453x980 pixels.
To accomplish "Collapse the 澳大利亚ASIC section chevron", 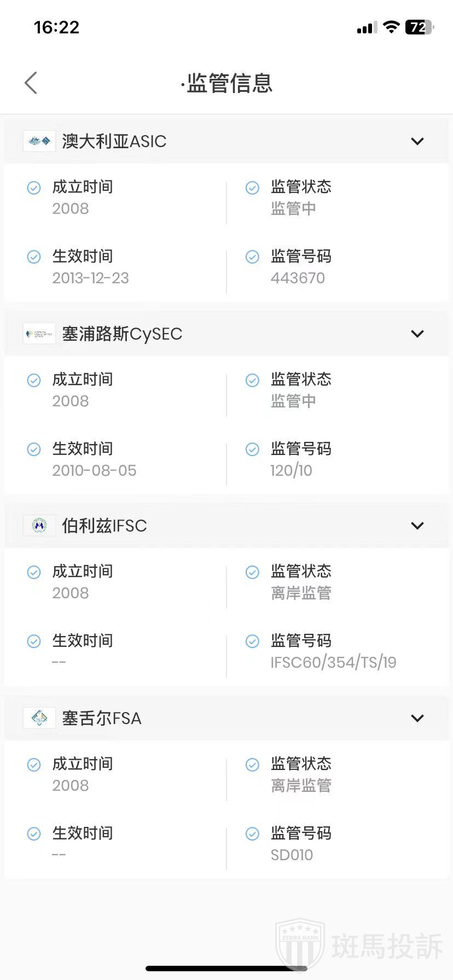I will (x=417, y=141).
